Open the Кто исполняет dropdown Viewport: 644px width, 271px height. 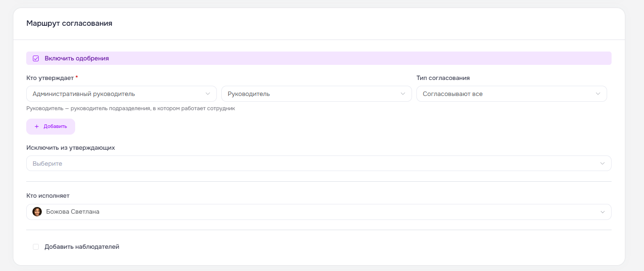point(319,212)
